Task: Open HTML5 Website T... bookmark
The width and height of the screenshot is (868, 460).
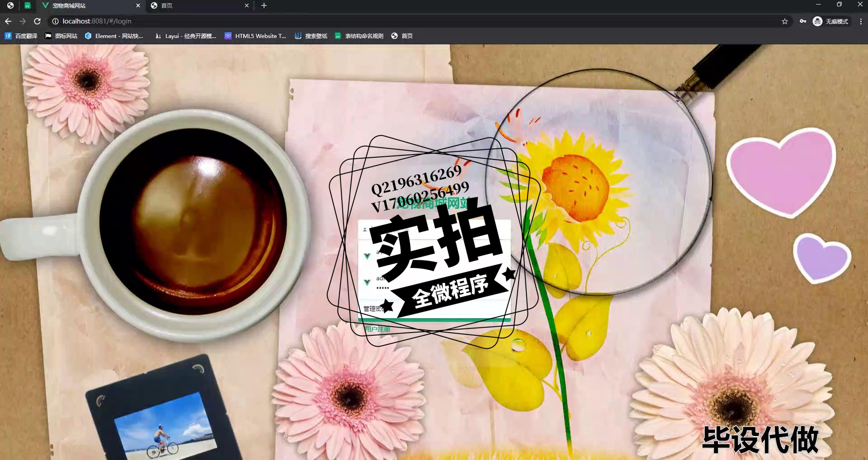Action: click(x=255, y=36)
